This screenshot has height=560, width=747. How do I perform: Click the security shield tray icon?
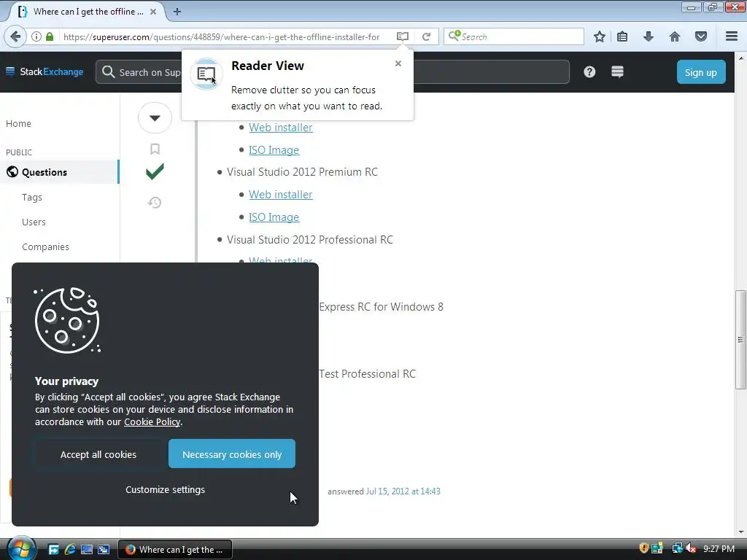[643, 548]
